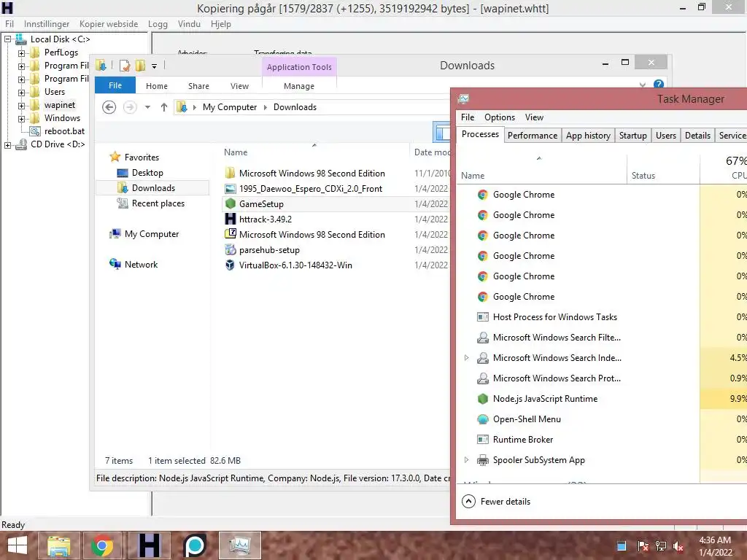Expand the Explorer ribbon chevron
Image resolution: width=747 pixels, height=560 pixels.
pyautogui.click(x=643, y=85)
